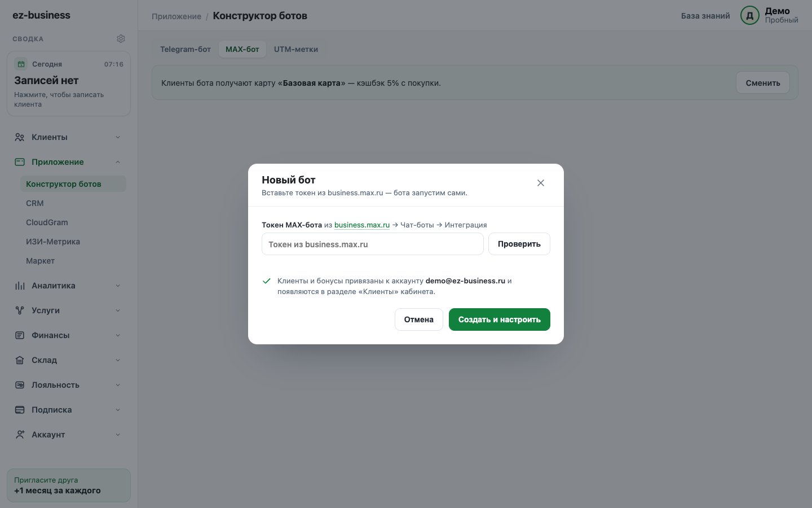Click the Аналитика bar chart icon
The width and height of the screenshot is (812, 508).
pos(20,286)
